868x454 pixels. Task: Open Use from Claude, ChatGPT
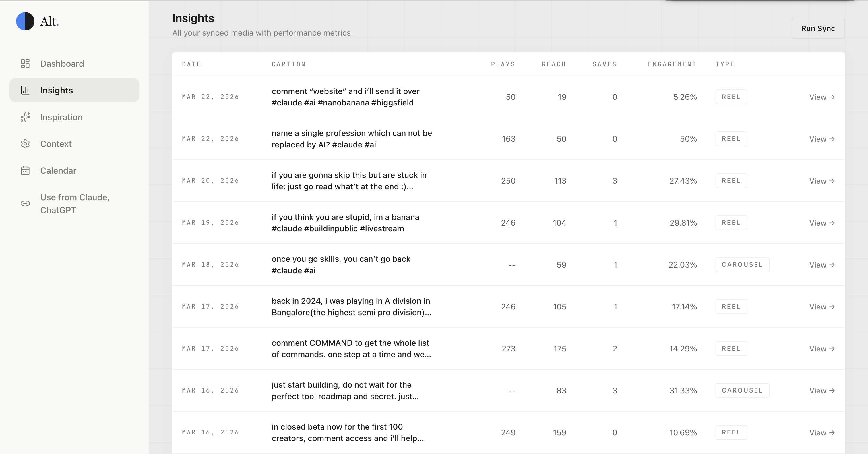[x=75, y=203]
